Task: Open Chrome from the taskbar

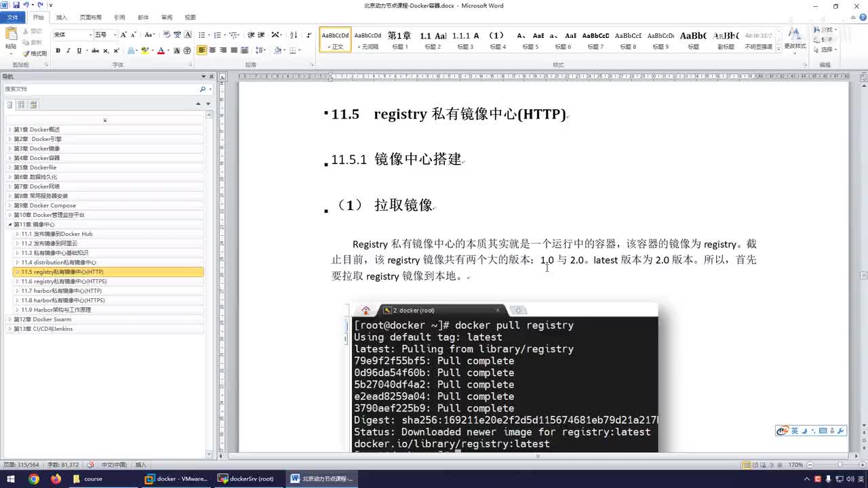Action: click(34, 479)
